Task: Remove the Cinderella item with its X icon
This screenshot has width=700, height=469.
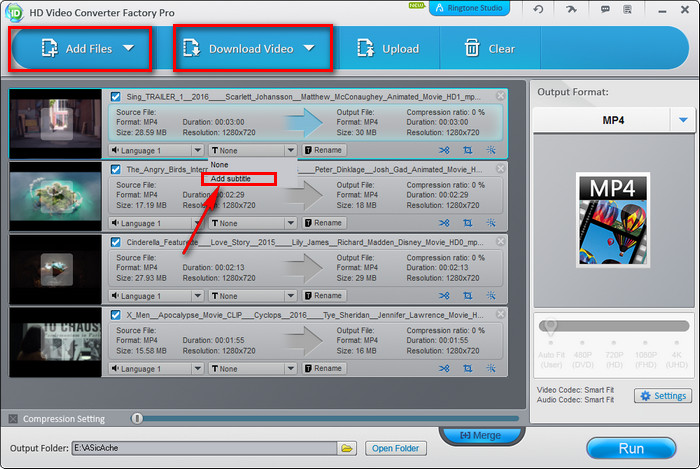Action: point(500,241)
